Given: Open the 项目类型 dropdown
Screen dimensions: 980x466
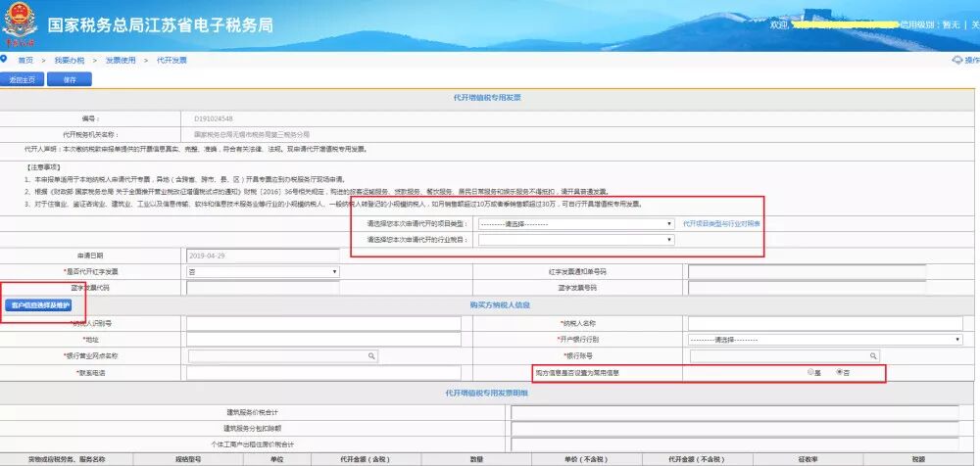Looking at the screenshot, I should point(575,223).
